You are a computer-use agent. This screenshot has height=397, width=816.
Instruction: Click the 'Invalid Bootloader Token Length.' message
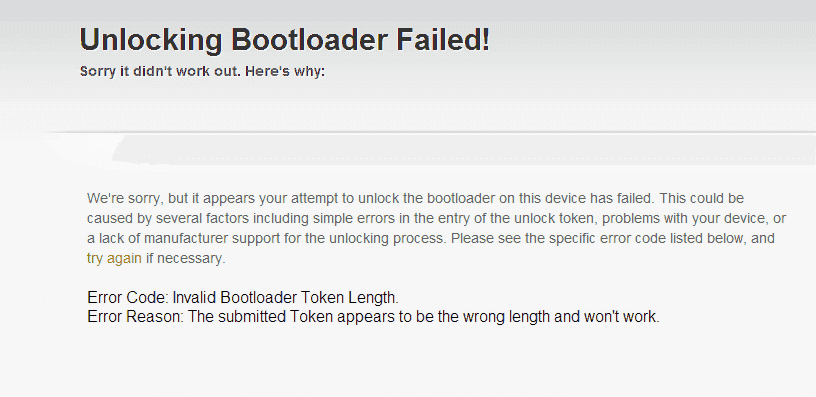[x=286, y=298]
